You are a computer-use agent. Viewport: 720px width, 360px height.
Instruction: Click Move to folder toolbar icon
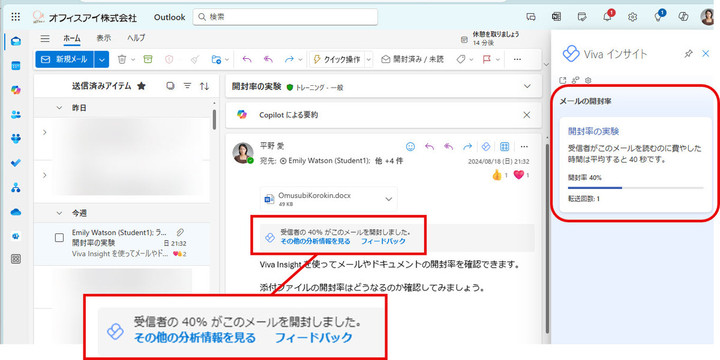click(x=216, y=59)
